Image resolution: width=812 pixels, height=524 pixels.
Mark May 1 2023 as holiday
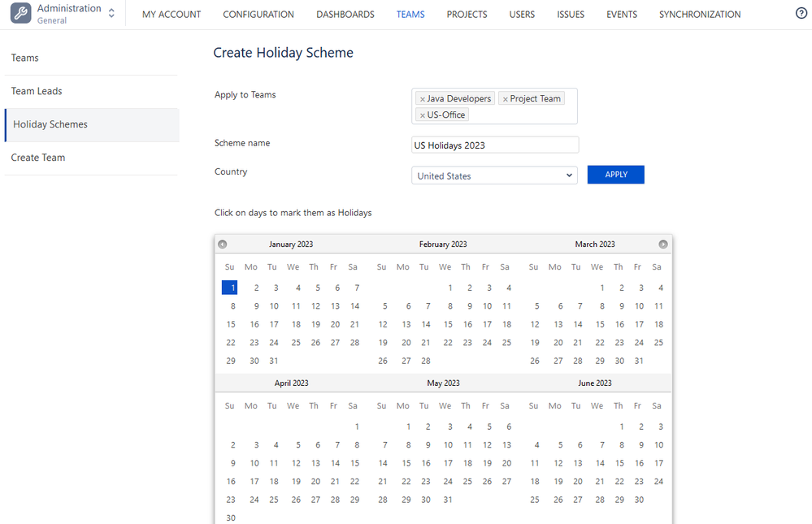409,427
